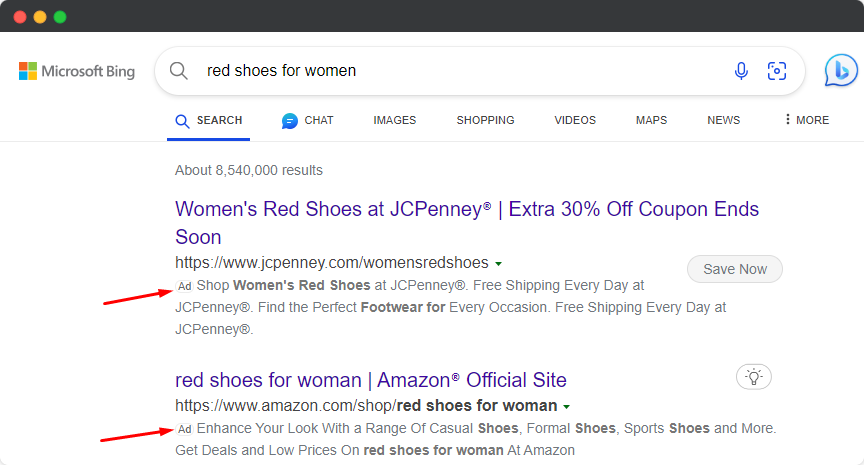Click the lightbulb icon beside Amazon result

tap(754, 377)
